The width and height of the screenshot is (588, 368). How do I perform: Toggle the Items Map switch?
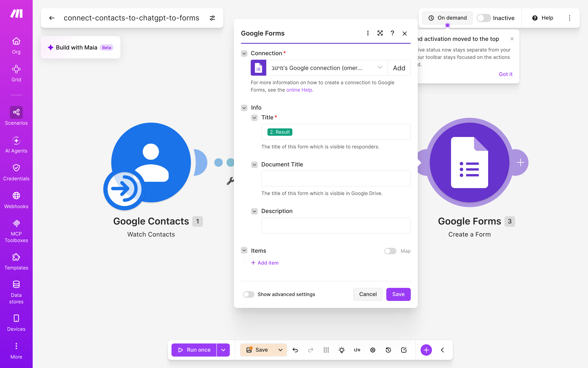(x=390, y=251)
